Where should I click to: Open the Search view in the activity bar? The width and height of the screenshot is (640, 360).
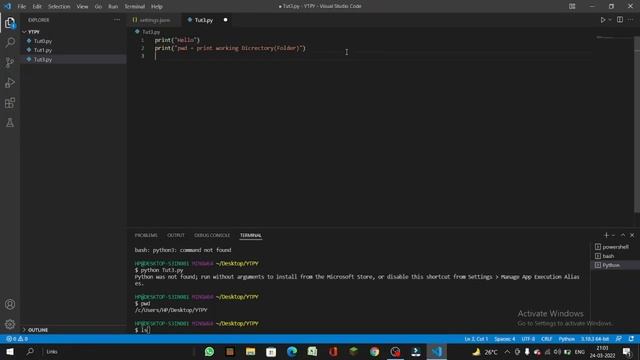pos(10,42)
